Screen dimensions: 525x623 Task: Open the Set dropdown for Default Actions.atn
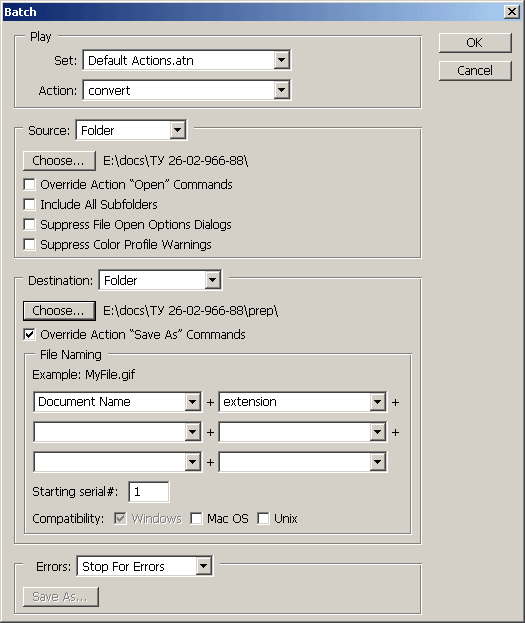tap(187, 60)
